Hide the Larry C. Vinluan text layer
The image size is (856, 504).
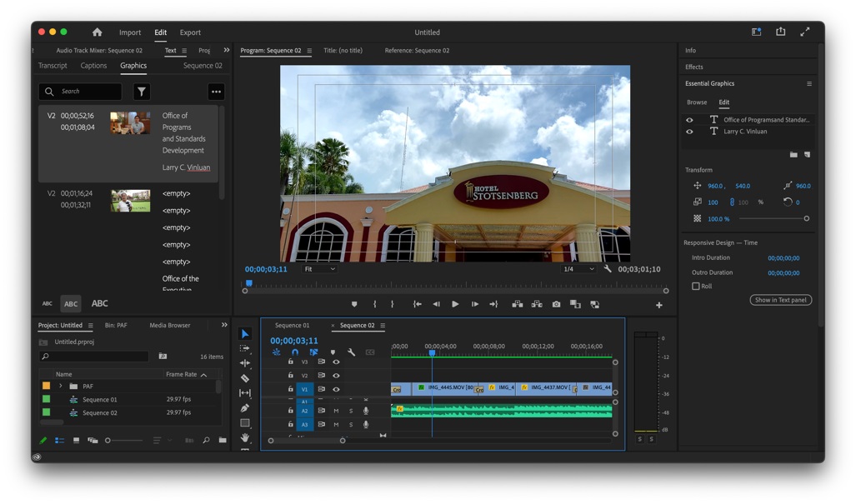tap(689, 132)
